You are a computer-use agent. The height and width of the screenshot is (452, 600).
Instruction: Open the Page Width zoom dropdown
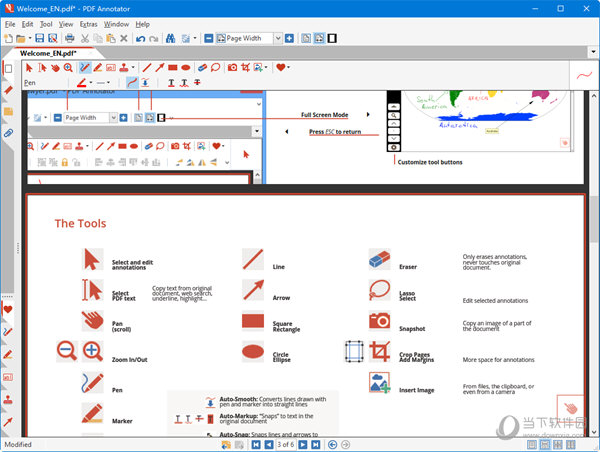(x=278, y=38)
